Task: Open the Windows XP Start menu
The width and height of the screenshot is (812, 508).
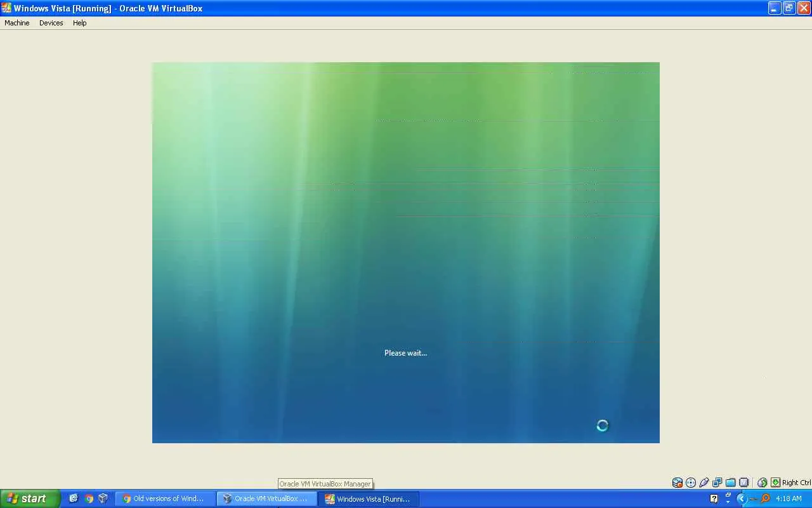Action: [x=30, y=498]
